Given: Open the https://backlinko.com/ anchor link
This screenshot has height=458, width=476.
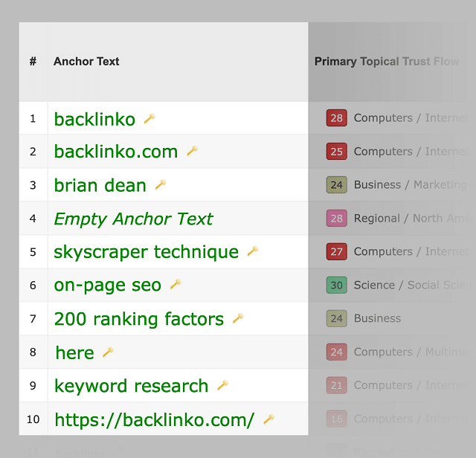Looking at the screenshot, I should pyautogui.click(x=154, y=420).
